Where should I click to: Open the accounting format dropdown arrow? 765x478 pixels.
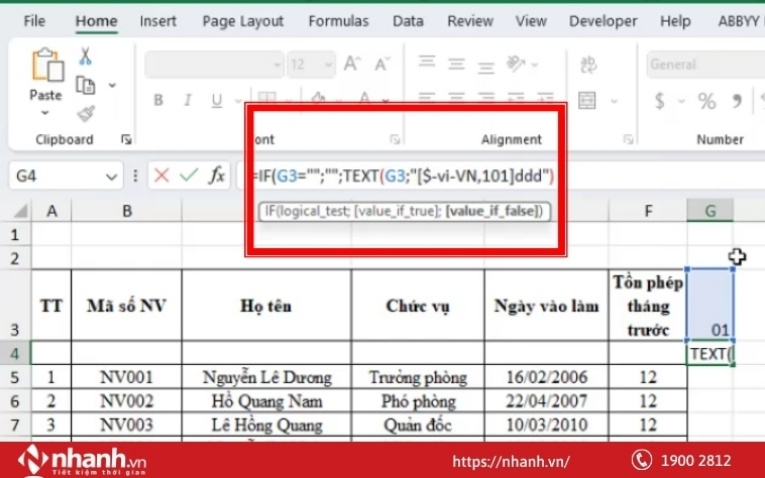681,101
